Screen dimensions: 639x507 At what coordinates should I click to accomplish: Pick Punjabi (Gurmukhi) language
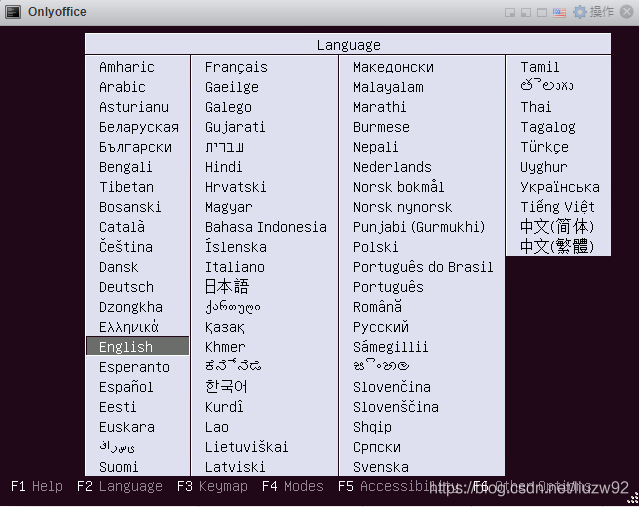[419, 227]
